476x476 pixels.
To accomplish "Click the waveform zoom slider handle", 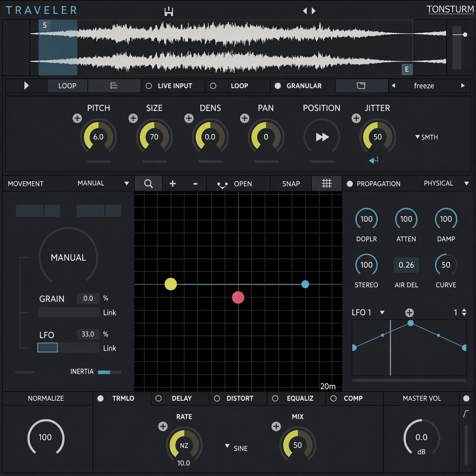I will click(465, 34).
